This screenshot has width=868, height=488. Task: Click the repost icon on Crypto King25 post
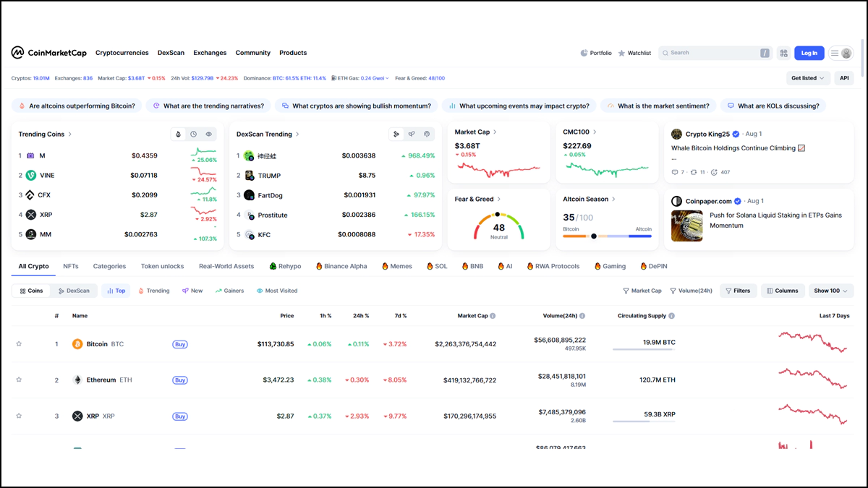pos(694,172)
